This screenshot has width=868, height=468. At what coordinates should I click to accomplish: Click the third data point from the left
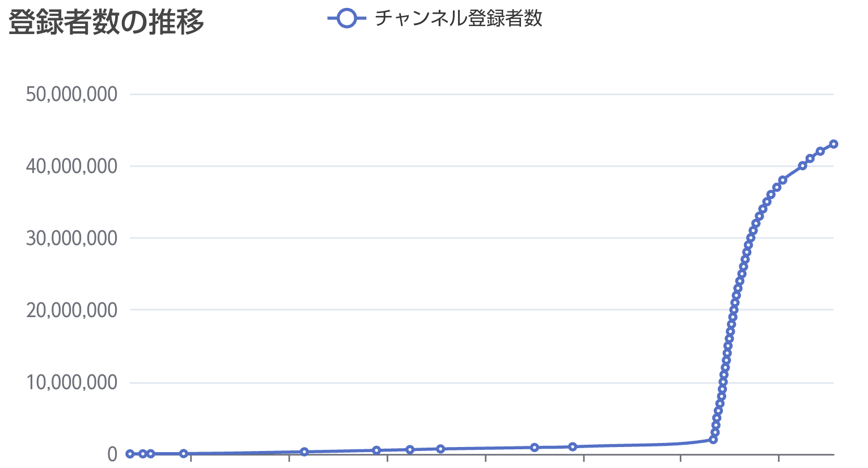click(150, 454)
